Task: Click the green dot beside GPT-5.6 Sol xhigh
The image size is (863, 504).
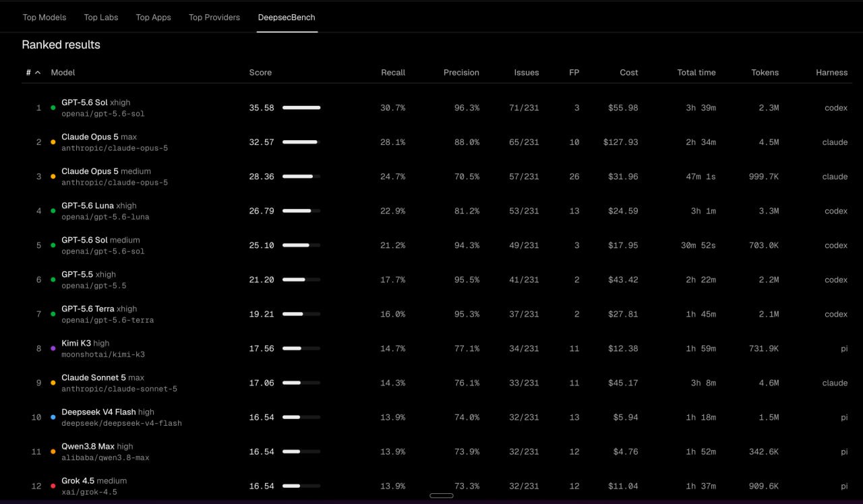Action: point(53,108)
